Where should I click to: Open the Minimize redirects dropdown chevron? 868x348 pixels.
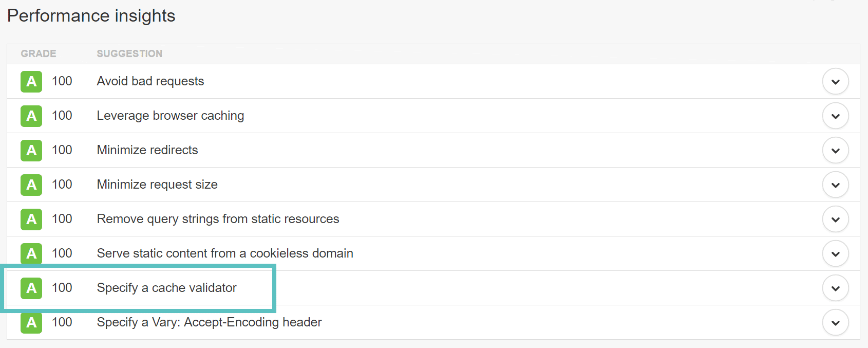click(x=835, y=150)
